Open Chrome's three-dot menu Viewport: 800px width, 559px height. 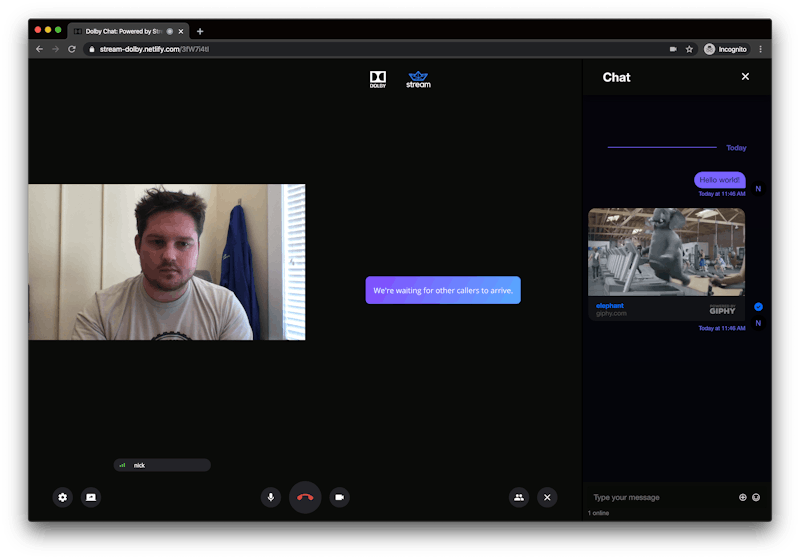coord(760,49)
